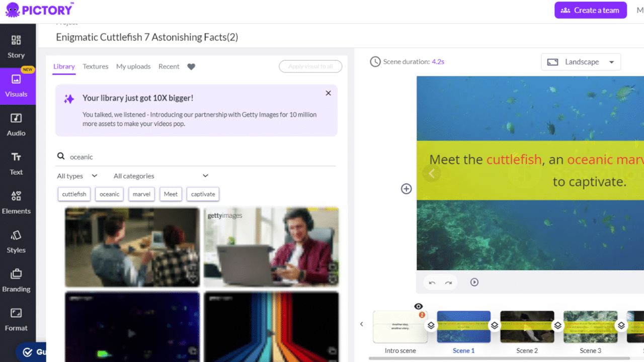Open the Story panel in the sidebar

(x=16, y=48)
